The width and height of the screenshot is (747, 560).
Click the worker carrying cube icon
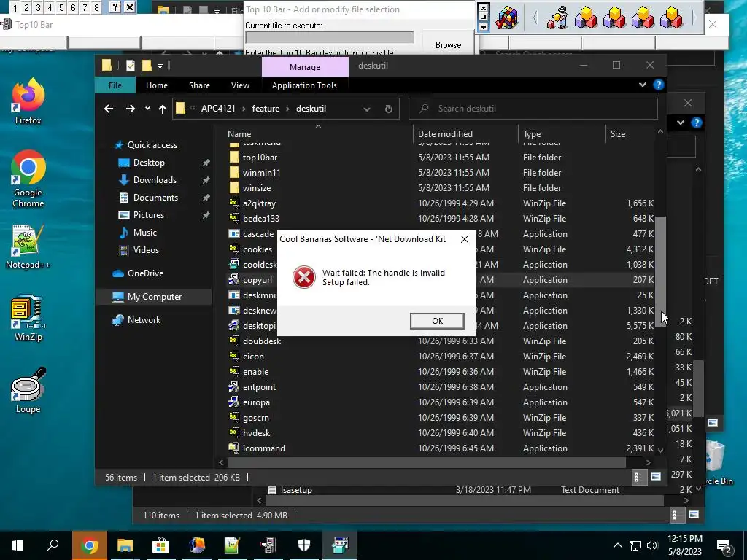tap(557, 18)
